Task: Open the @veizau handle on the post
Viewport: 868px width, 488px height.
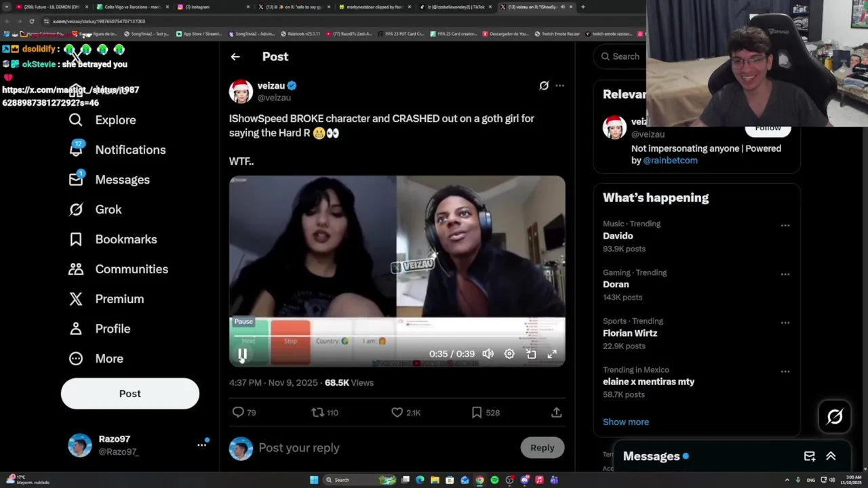Action: [274, 98]
